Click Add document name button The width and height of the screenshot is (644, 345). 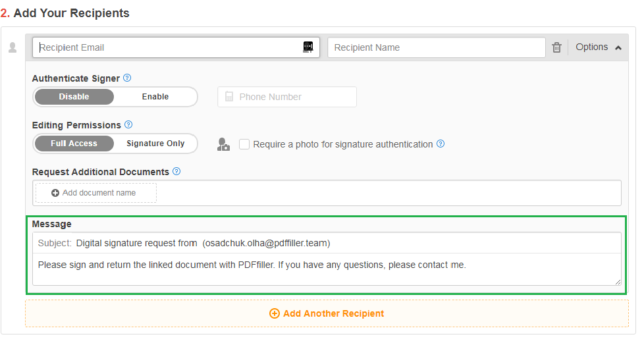click(96, 193)
